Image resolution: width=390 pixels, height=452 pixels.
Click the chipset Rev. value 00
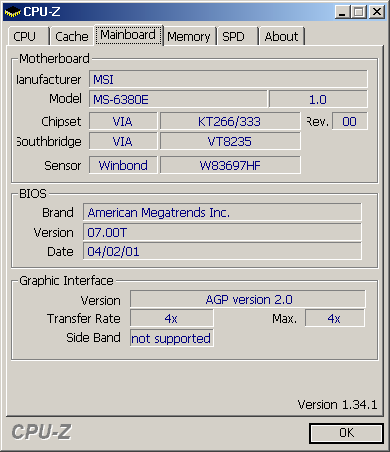pos(350,121)
